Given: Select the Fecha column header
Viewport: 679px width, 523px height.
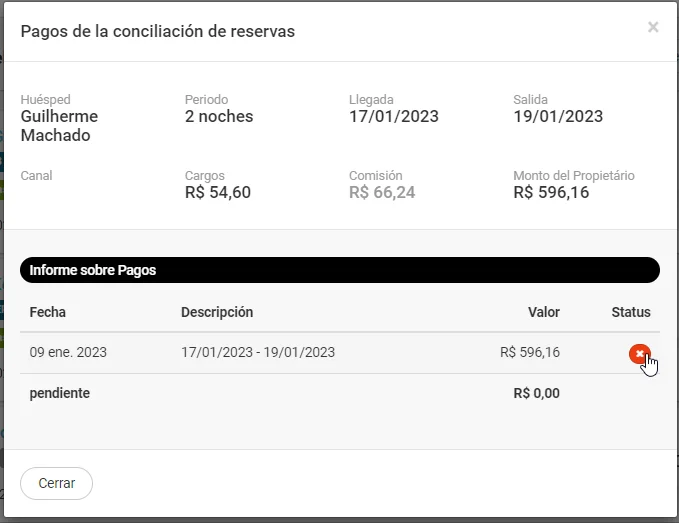Looking at the screenshot, I should pos(48,312).
